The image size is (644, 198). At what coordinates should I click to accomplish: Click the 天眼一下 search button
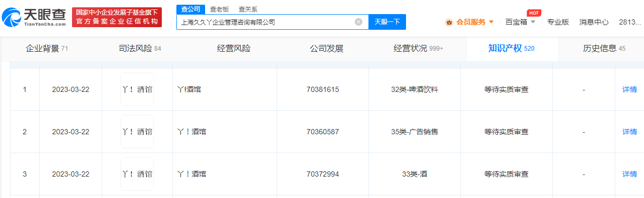387,22
